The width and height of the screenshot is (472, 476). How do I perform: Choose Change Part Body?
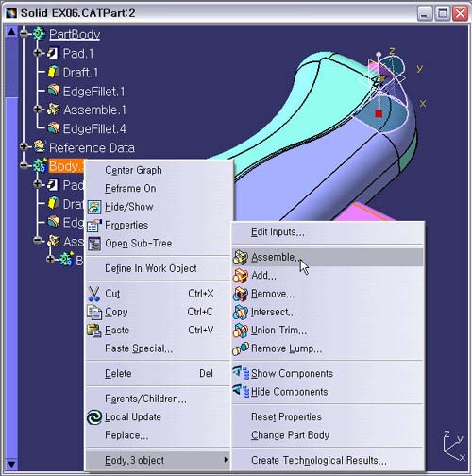coord(290,435)
